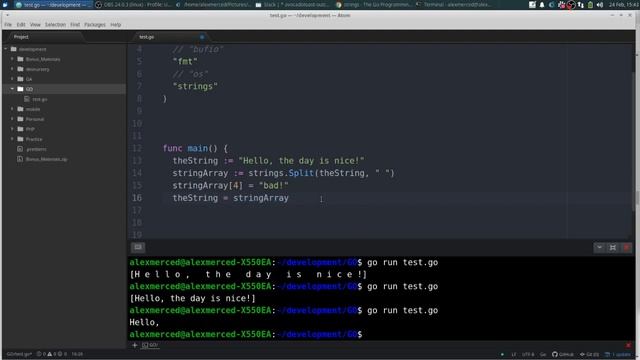Open the View menu

[35, 25]
